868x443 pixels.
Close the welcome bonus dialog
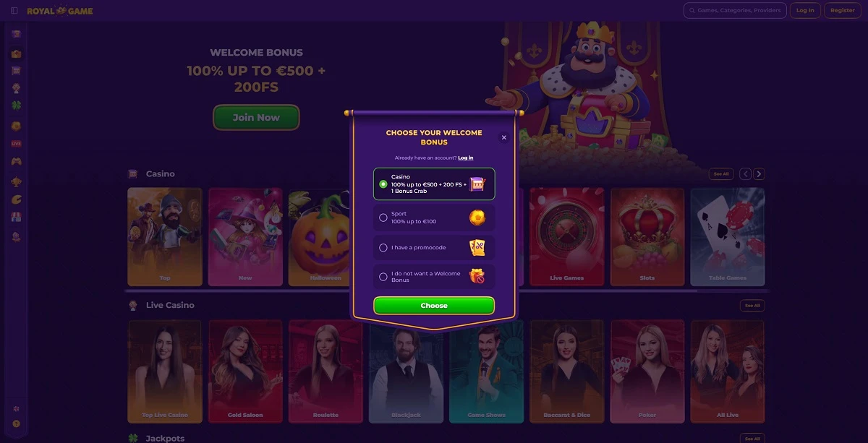(x=504, y=137)
